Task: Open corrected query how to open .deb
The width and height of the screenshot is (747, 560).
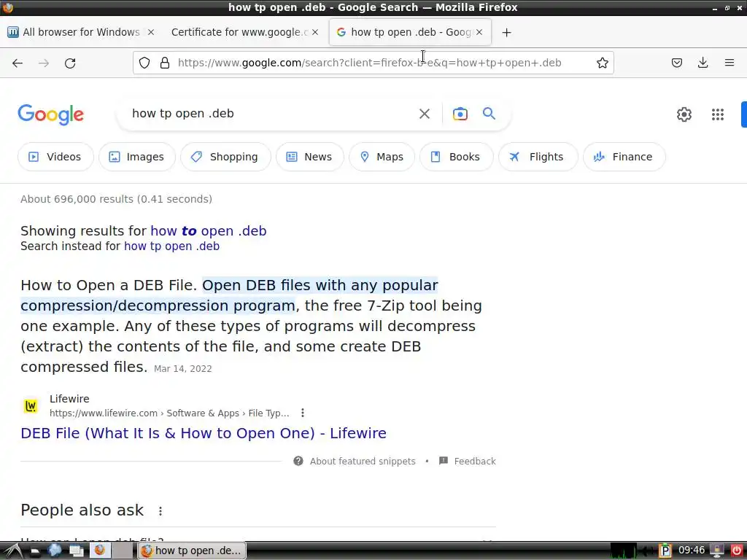Action: 208,231
